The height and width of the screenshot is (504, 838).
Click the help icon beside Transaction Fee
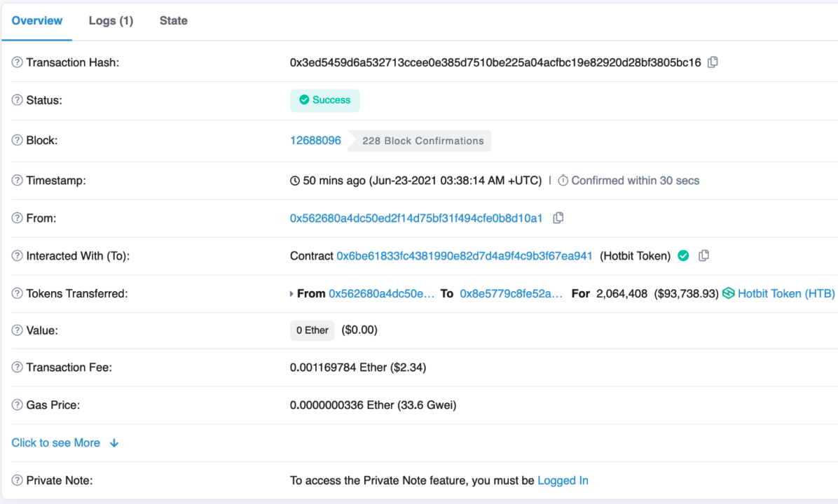(x=18, y=367)
